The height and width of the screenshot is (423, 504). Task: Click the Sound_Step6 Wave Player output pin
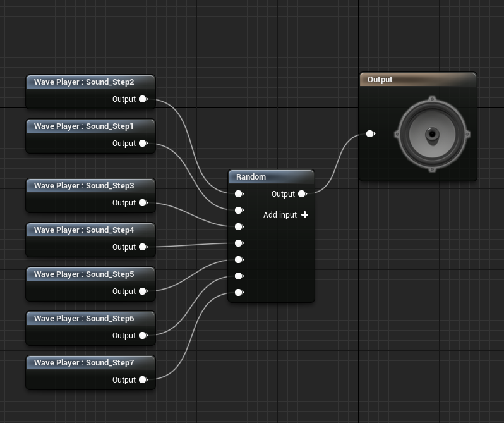point(143,336)
